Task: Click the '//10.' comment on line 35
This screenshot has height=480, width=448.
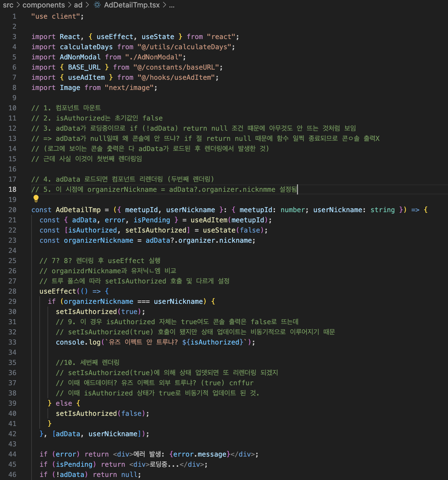Action: 88,363
